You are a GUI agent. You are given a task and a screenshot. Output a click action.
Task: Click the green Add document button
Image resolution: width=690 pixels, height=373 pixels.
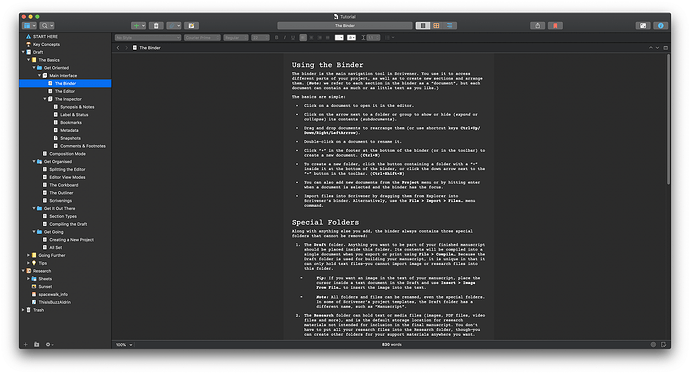[x=139, y=26]
